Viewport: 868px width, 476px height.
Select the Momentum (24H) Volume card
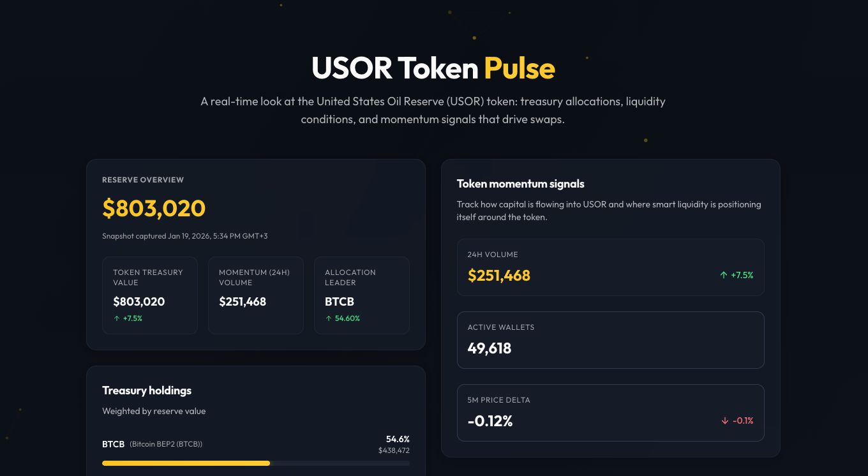pos(256,295)
